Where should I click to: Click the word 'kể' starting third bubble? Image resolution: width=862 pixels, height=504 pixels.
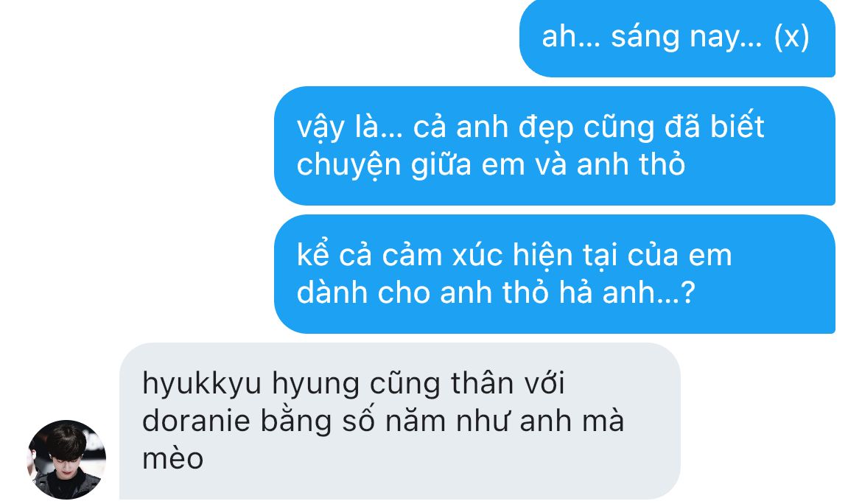pyautogui.click(x=313, y=256)
